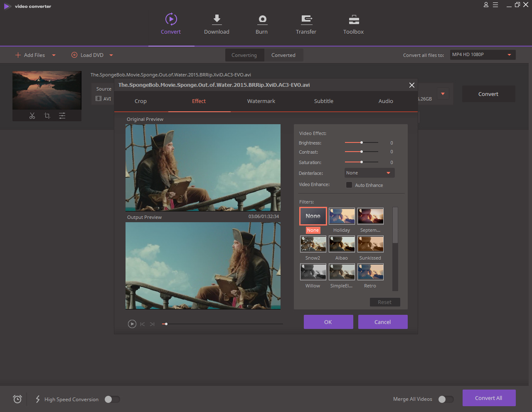This screenshot has height=412, width=532.
Task: Adjust the Brightness slider
Action: coord(362,142)
